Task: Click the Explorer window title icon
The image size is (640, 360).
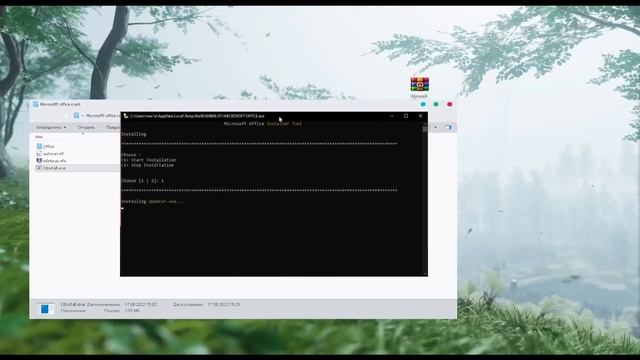Action: pyautogui.click(x=36, y=104)
